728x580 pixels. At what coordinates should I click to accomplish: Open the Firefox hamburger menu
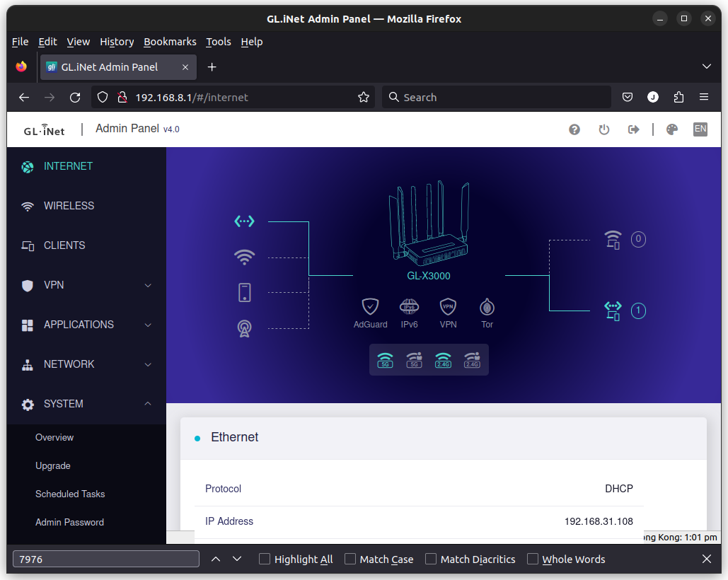(x=704, y=97)
